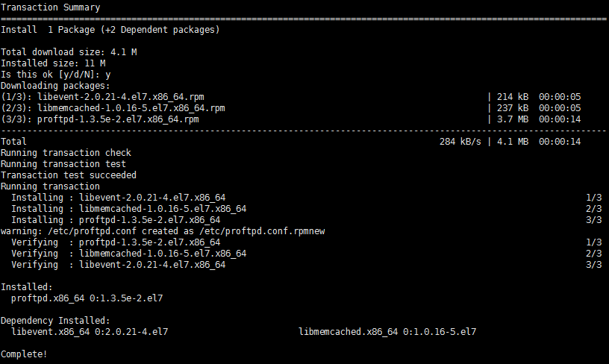Click the "Installed:" section header
This screenshot has height=364, width=609.
(27, 286)
